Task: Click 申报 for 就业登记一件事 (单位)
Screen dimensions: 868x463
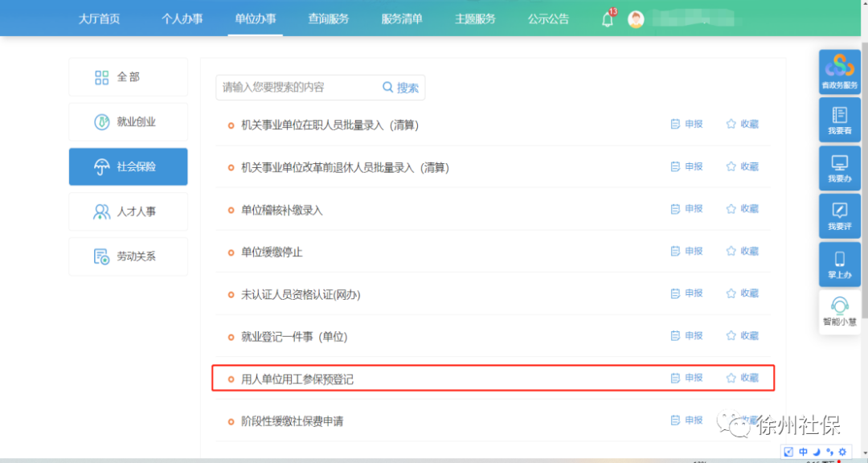Action: pos(686,336)
